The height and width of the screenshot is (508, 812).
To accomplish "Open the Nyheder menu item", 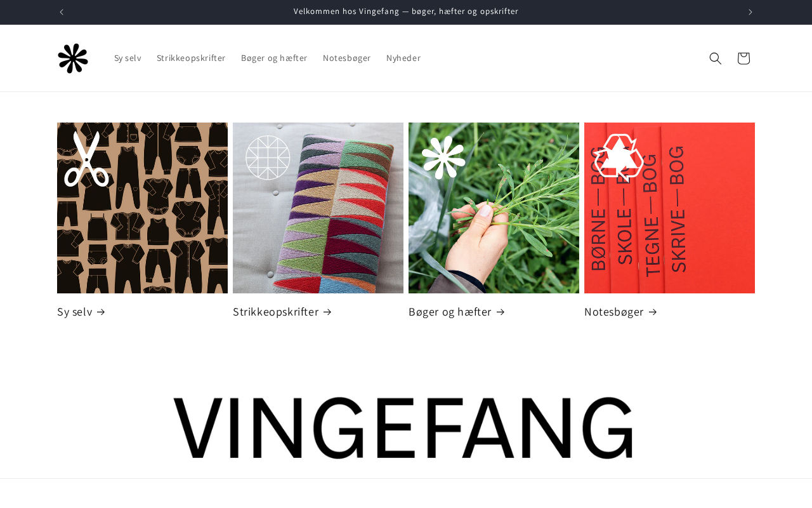I will pyautogui.click(x=403, y=58).
